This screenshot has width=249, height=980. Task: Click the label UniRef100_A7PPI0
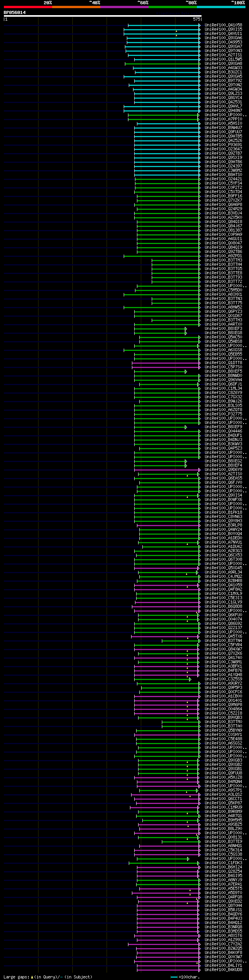(223, 119)
